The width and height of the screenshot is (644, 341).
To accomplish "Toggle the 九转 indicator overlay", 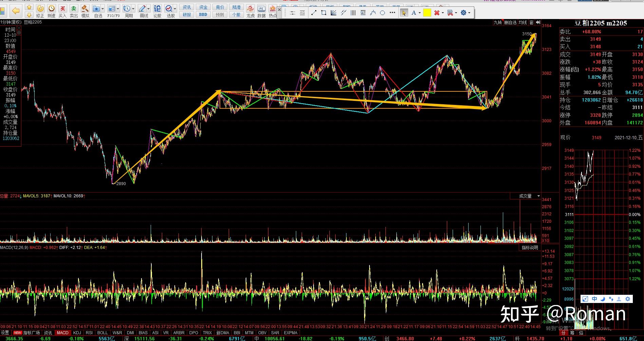I will point(497,22).
